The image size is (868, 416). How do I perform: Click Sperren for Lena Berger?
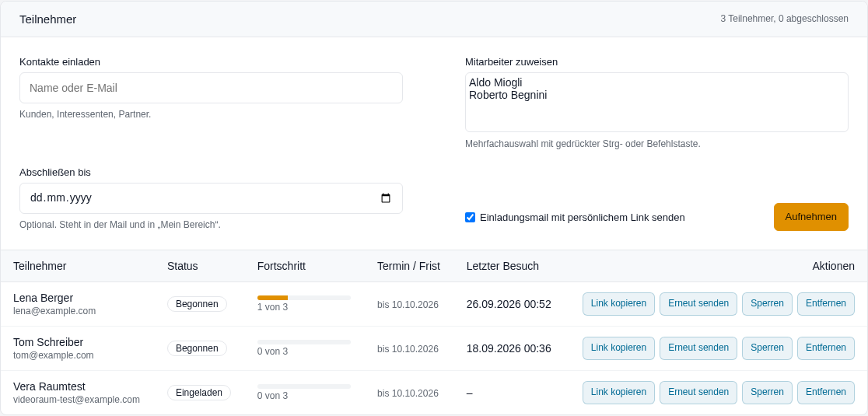coord(767,304)
